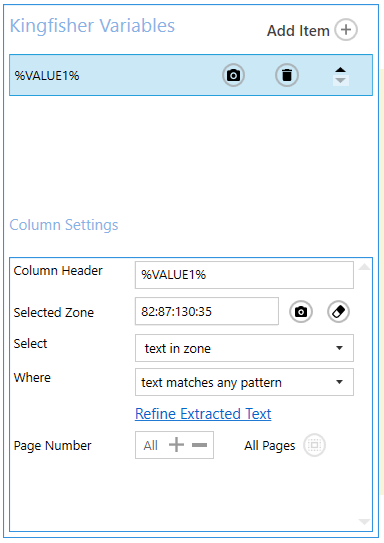Capture zone for %VALUE1% list row
Viewport: 384px width, 543px height.
233,75
